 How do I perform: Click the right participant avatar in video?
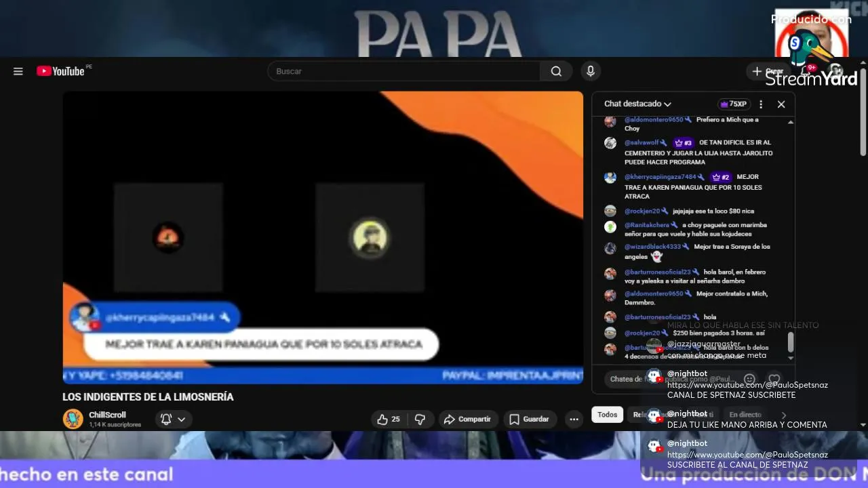370,238
